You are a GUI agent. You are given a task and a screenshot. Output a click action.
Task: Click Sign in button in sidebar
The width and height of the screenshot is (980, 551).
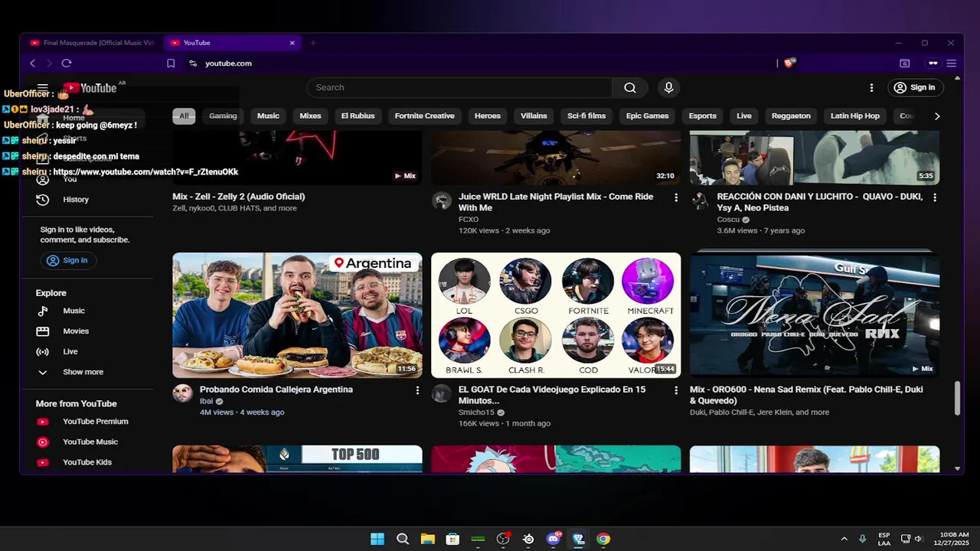[68, 261]
